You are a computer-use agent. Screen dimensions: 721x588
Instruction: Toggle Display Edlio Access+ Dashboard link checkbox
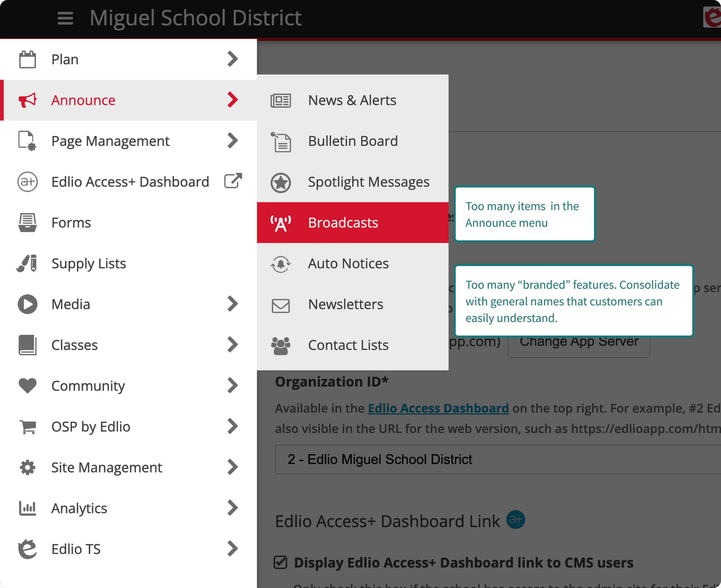(280, 563)
